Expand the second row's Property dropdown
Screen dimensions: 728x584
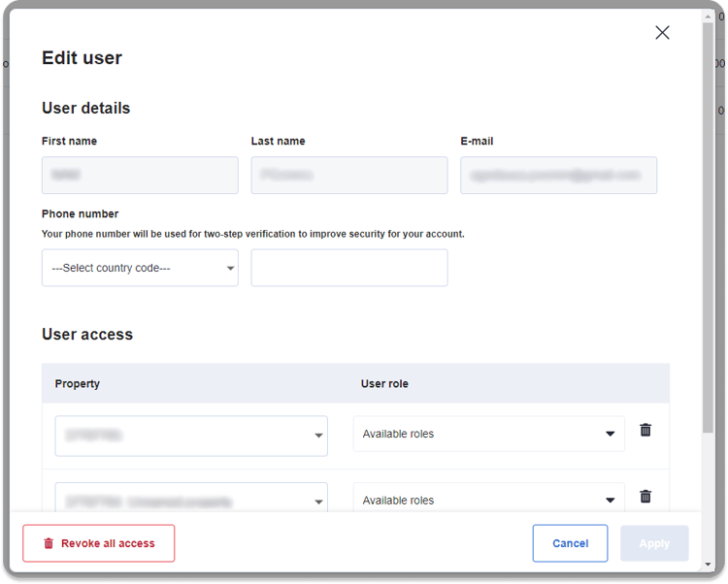point(191,500)
